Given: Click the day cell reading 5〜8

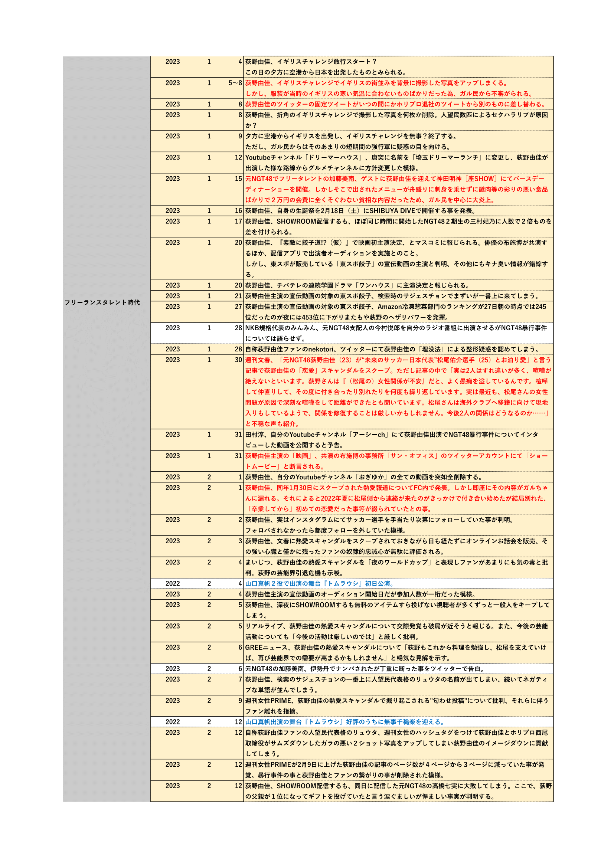Looking at the screenshot, I should (235, 83).
